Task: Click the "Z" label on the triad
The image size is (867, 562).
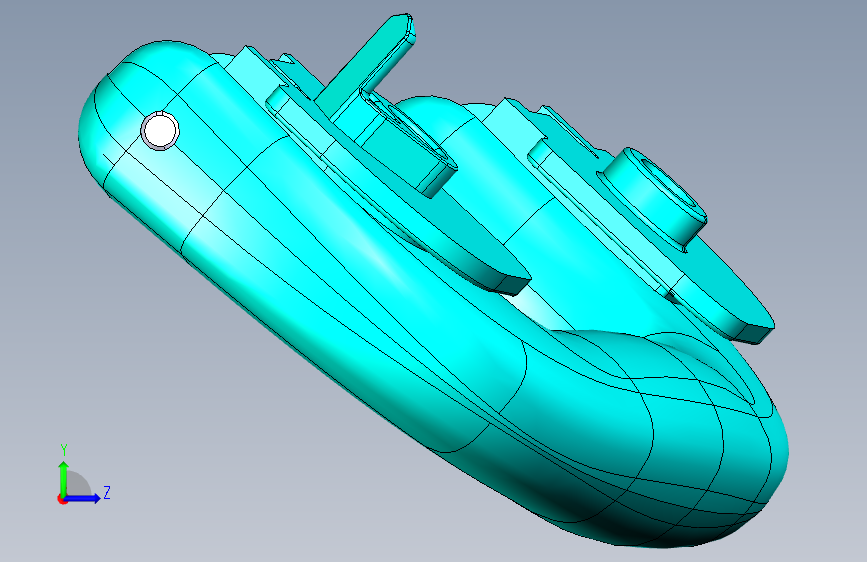Action: (107, 492)
